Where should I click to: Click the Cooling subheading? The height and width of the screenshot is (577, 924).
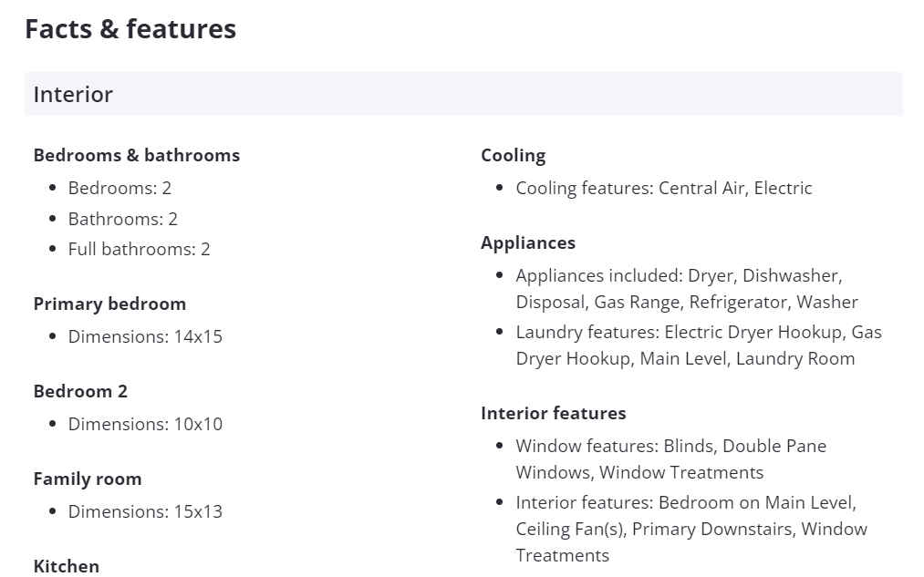[513, 155]
